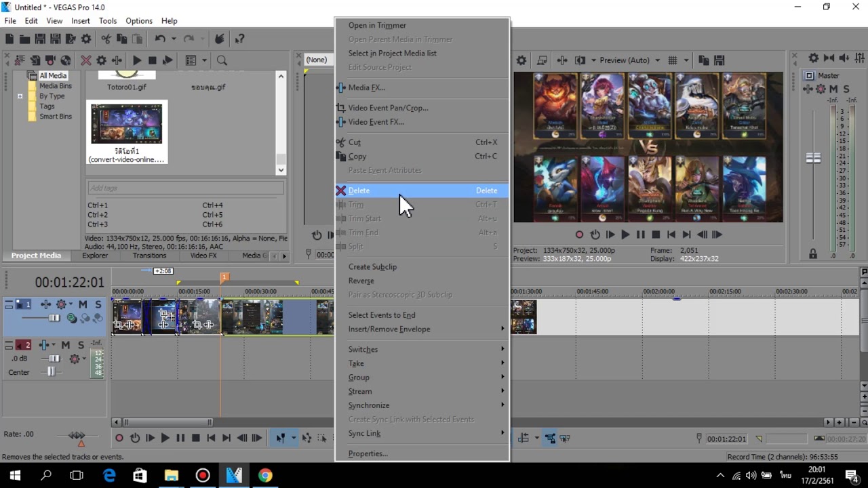Image resolution: width=868 pixels, height=488 pixels.
Task: Click the Dim Output speaker icon
Action: [x=844, y=58]
